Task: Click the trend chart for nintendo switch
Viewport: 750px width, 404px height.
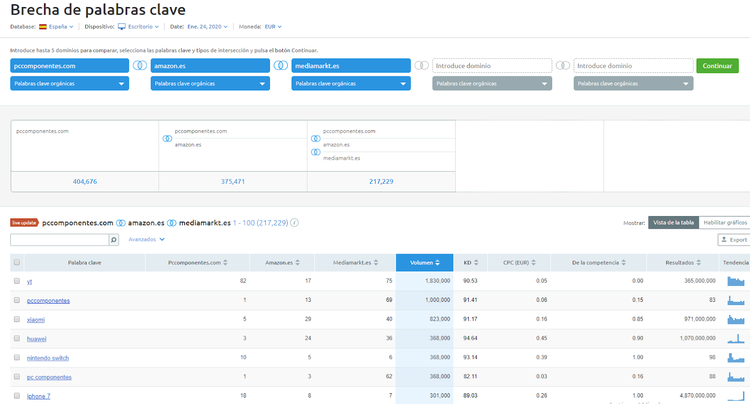Action: [x=736, y=358]
